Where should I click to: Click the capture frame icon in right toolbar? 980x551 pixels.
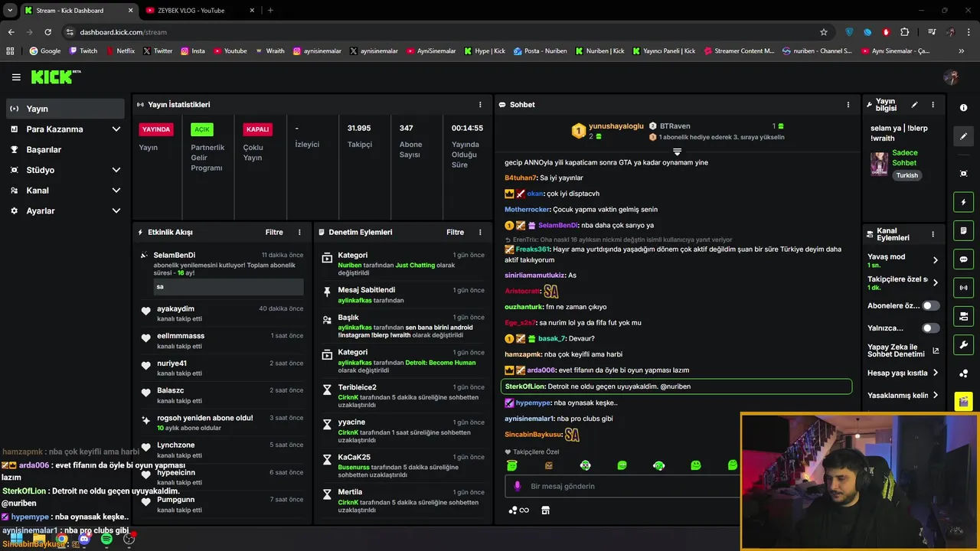[x=964, y=174]
